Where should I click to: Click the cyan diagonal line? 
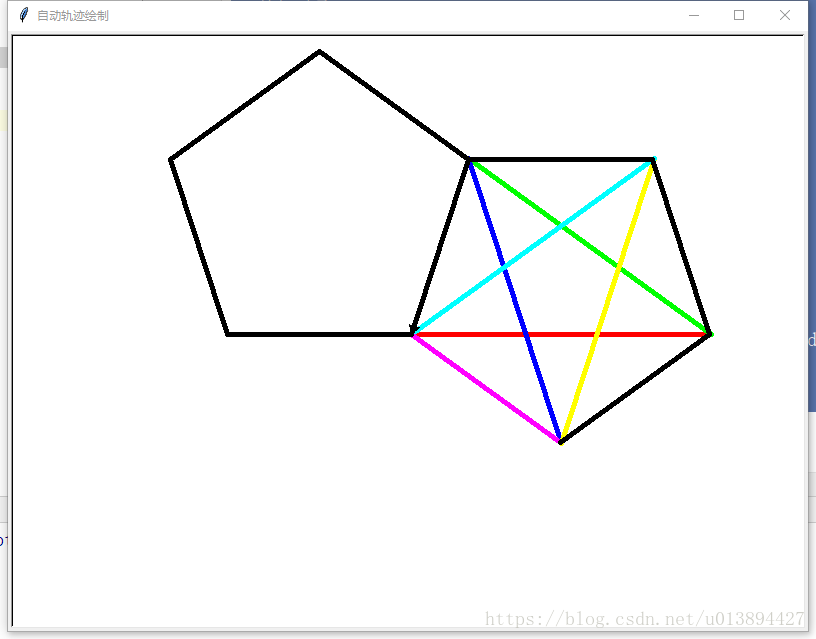pos(533,247)
